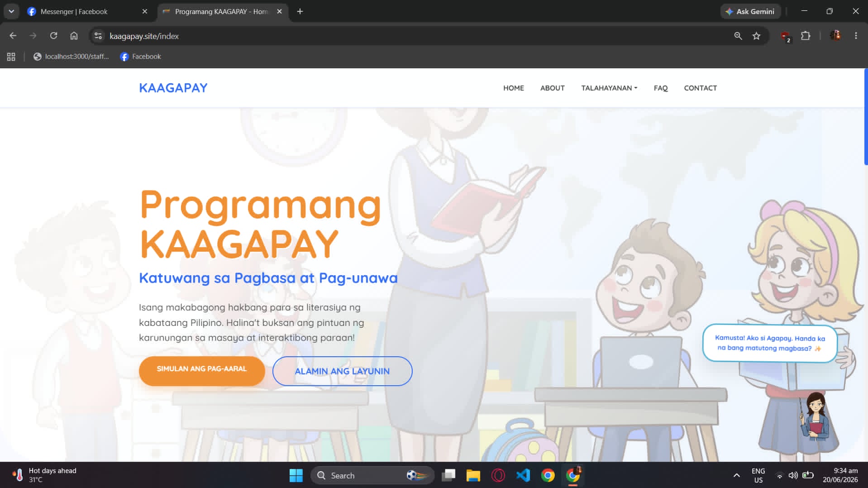Open the FAQ navigation link

(x=660, y=88)
